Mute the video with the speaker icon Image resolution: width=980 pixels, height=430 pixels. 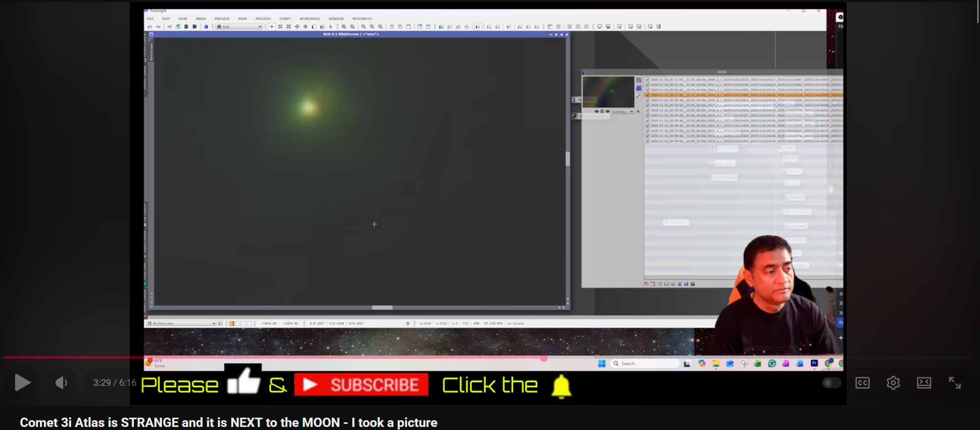coord(62,383)
